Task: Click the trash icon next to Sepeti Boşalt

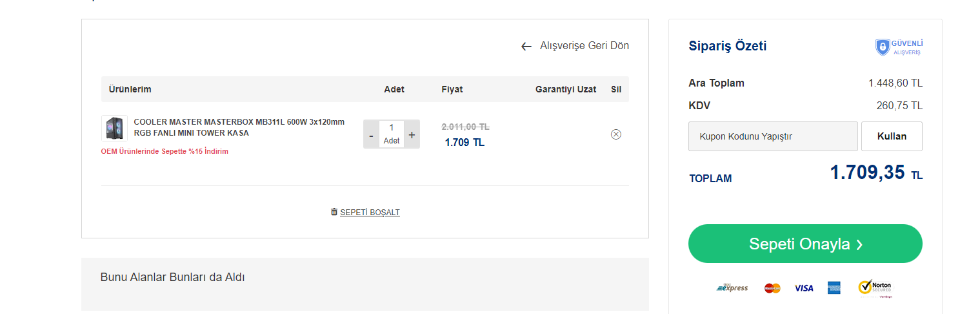Action: pos(334,212)
